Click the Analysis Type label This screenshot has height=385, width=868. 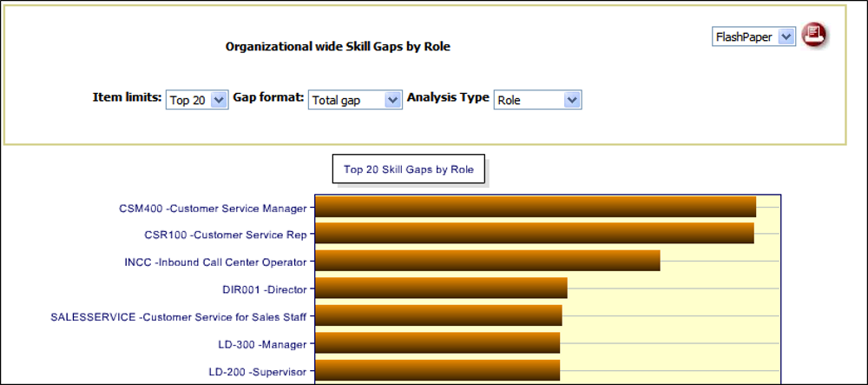click(x=448, y=98)
